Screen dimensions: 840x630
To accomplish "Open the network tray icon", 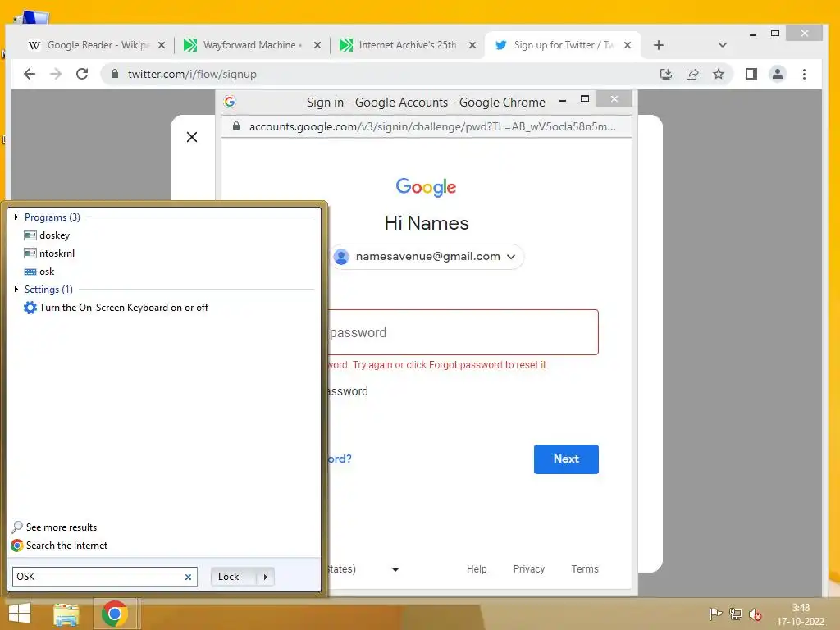I will pyautogui.click(x=736, y=614).
